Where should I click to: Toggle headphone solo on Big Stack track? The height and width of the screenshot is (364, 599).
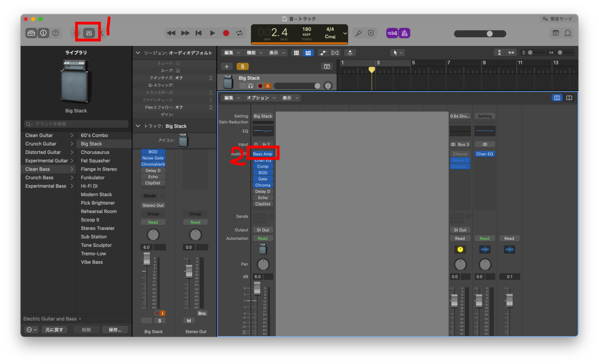pyautogui.click(x=251, y=86)
